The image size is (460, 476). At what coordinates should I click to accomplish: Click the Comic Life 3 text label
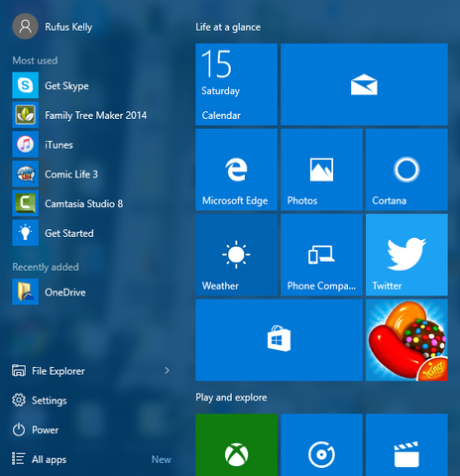[x=71, y=175]
